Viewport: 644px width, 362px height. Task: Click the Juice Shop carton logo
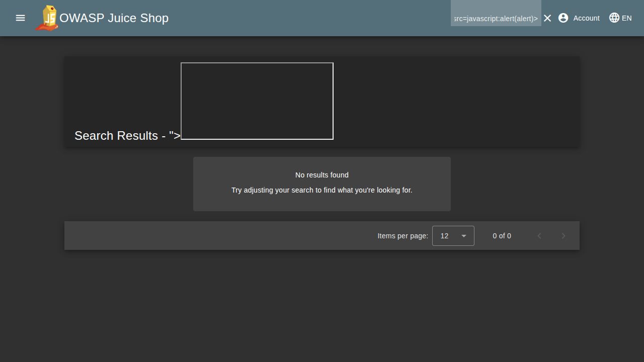pos(47,18)
